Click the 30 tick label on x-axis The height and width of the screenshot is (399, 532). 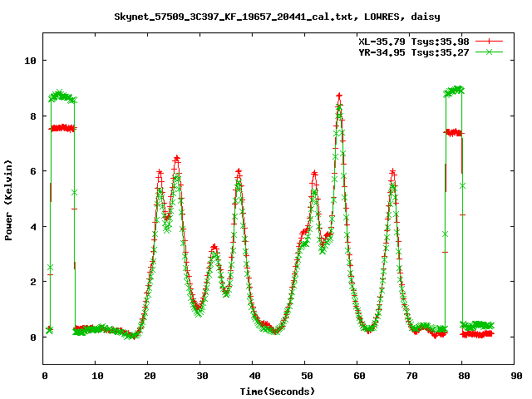pyautogui.click(x=200, y=376)
